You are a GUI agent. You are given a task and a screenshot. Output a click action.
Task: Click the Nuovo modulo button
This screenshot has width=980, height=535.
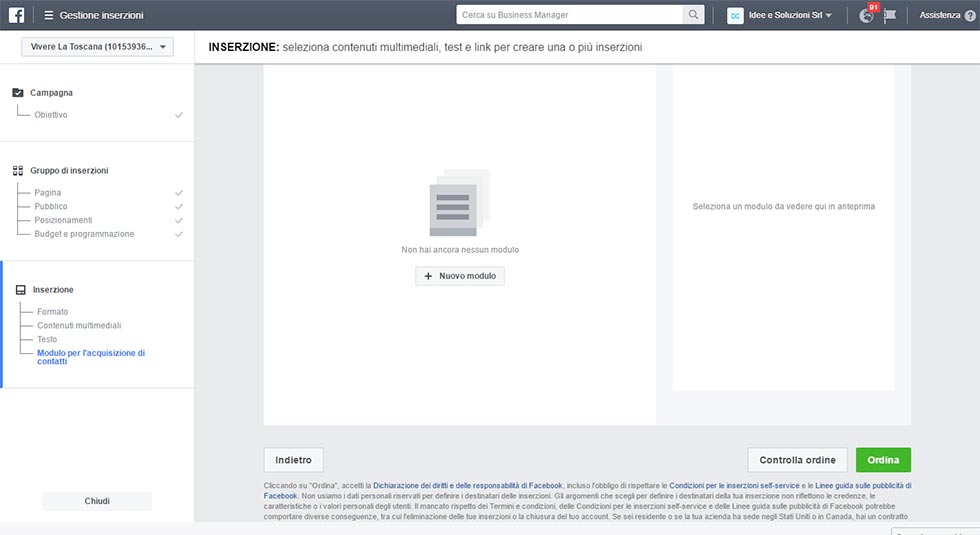click(x=460, y=276)
